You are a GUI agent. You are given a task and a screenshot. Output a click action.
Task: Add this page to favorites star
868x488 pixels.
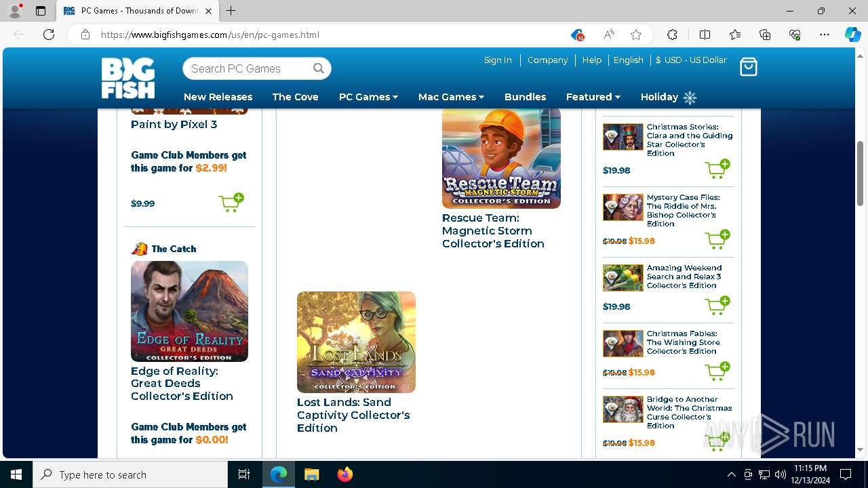pyautogui.click(x=635, y=35)
